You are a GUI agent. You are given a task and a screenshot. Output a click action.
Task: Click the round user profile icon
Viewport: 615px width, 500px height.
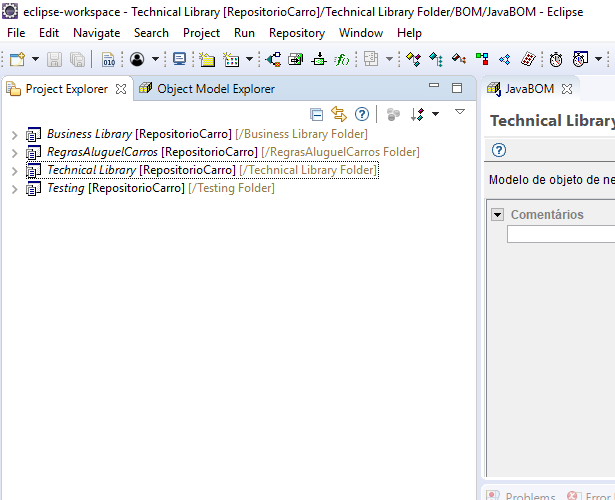point(137,59)
